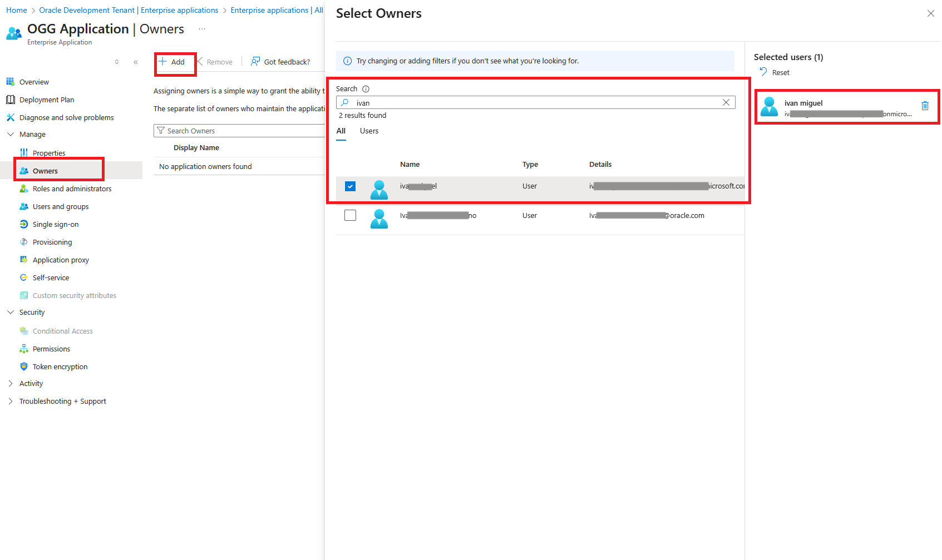
Task: Click the Owners people icon
Action: tap(24, 171)
